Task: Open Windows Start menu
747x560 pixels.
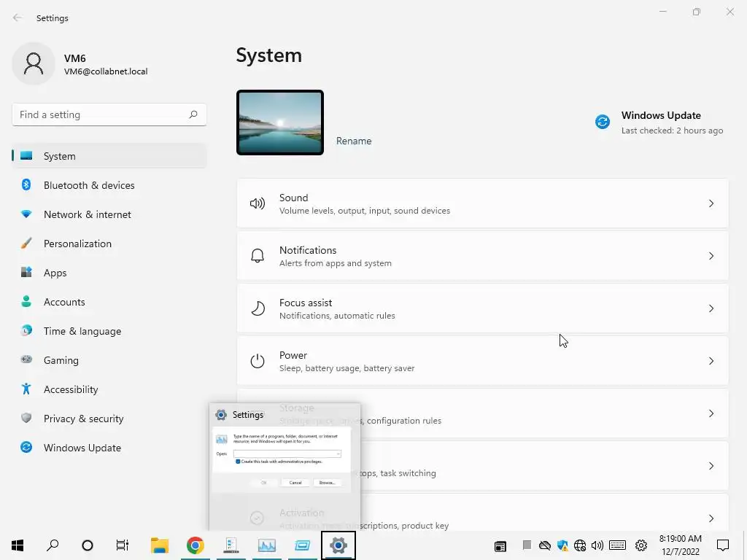Action: [x=18, y=545]
